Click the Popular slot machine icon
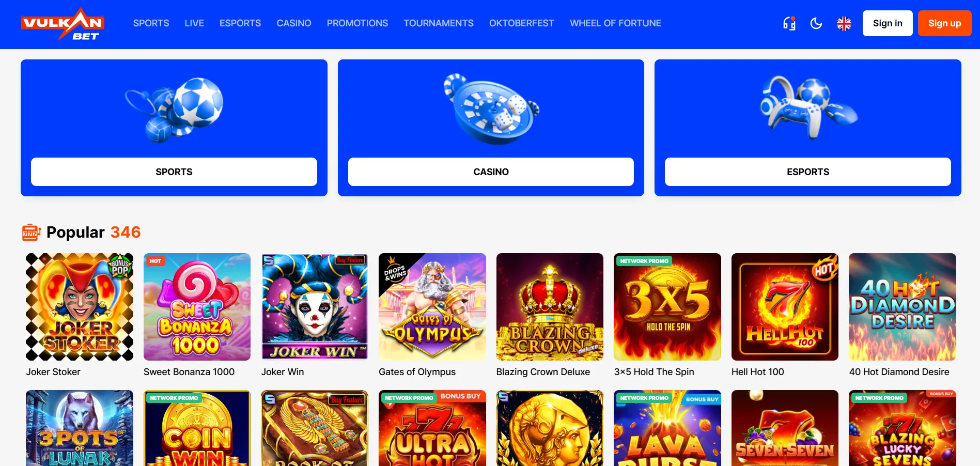Image resolution: width=980 pixels, height=466 pixels. 31,232
